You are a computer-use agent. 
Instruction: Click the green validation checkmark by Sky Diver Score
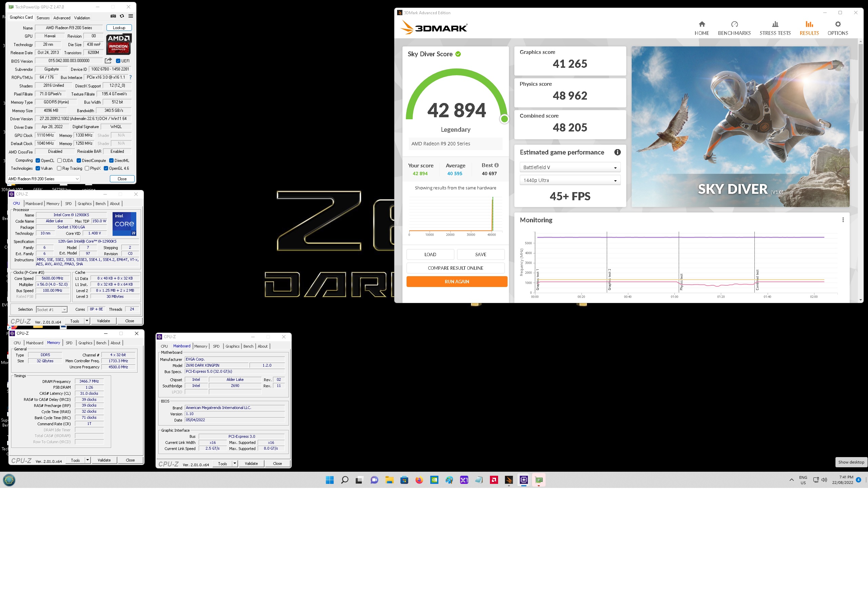pyautogui.click(x=458, y=54)
